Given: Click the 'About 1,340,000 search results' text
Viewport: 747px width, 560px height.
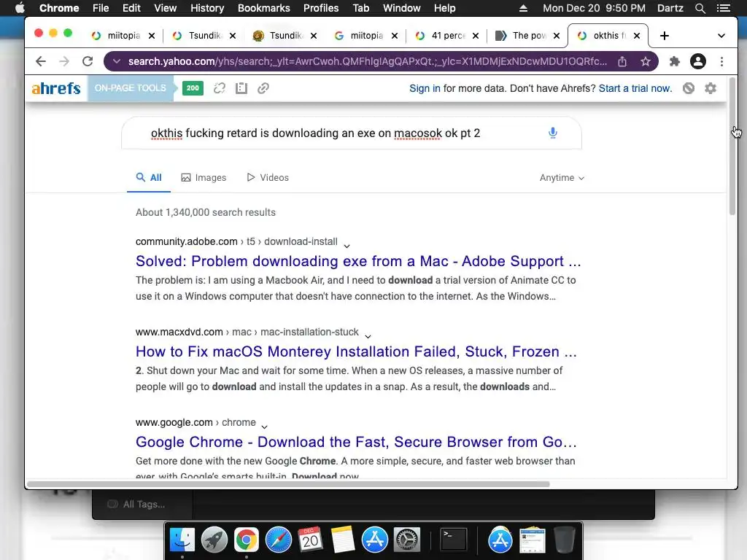Looking at the screenshot, I should (205, 212).
